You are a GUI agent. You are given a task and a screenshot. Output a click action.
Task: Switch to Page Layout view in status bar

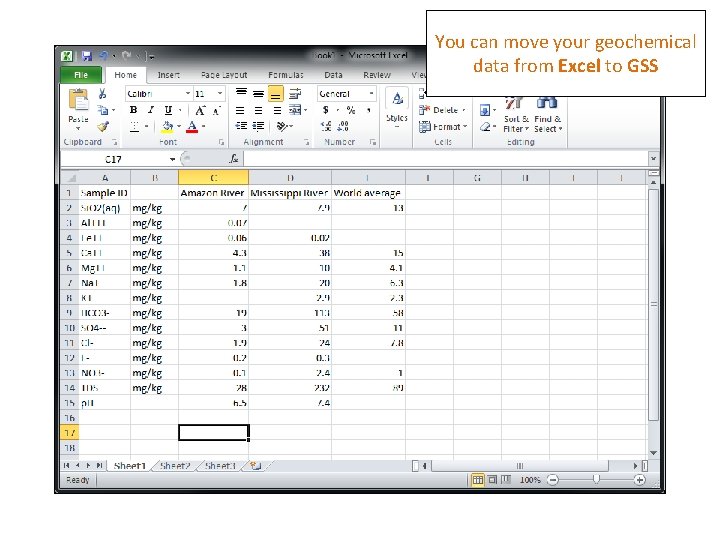492,480
